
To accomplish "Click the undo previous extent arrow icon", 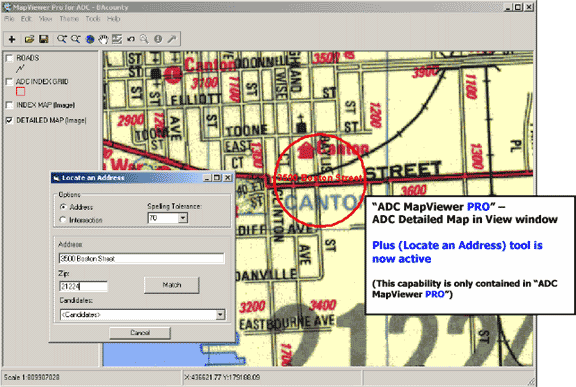I will [x=131, y=39].
